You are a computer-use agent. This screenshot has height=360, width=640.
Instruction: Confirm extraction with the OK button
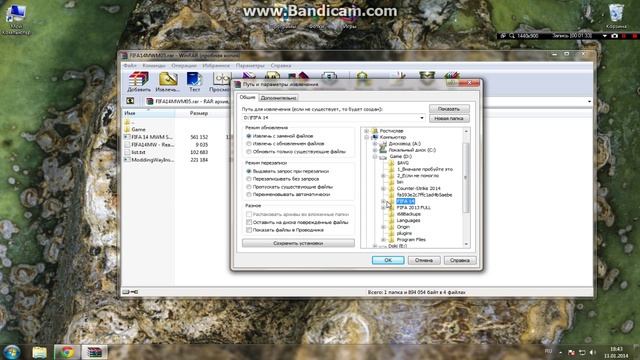[388, 260]
